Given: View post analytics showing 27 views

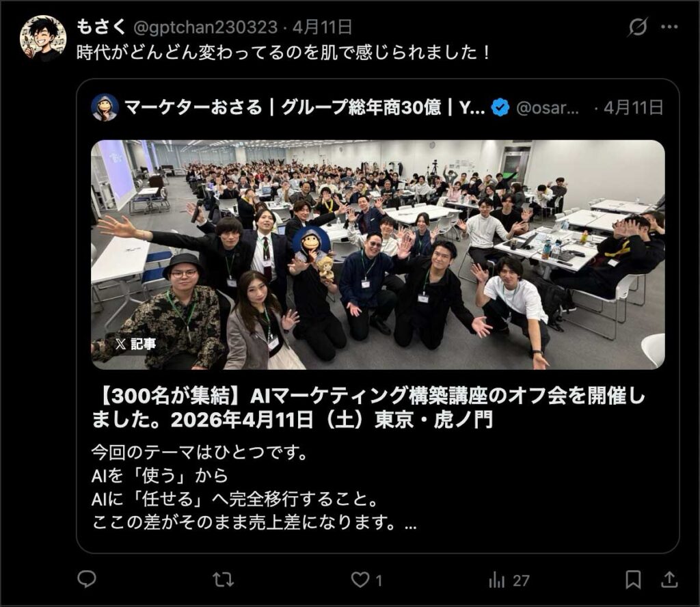Looking at the screenshot, I should 509,580.
